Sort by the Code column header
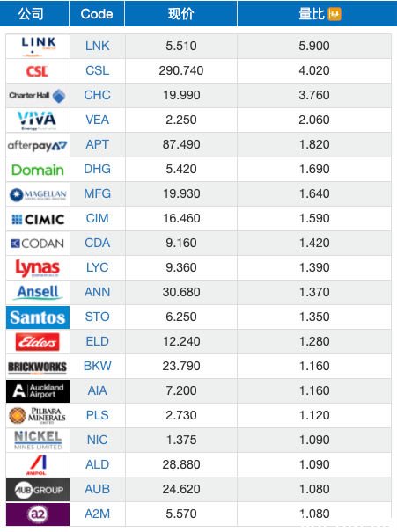397x532 pixels. click(x=97, y=13)
